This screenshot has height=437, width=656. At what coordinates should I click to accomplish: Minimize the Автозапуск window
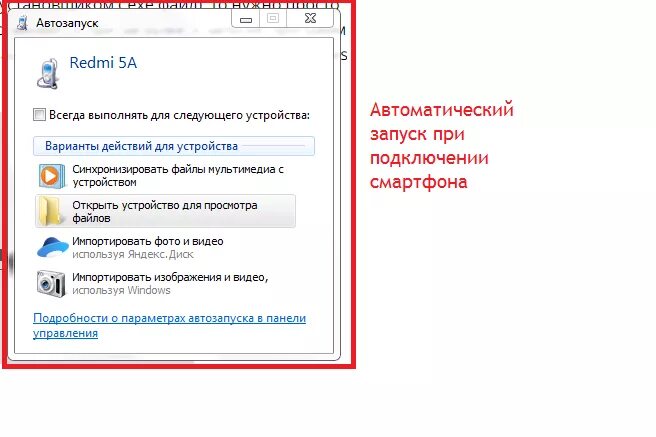click(246, 19)
